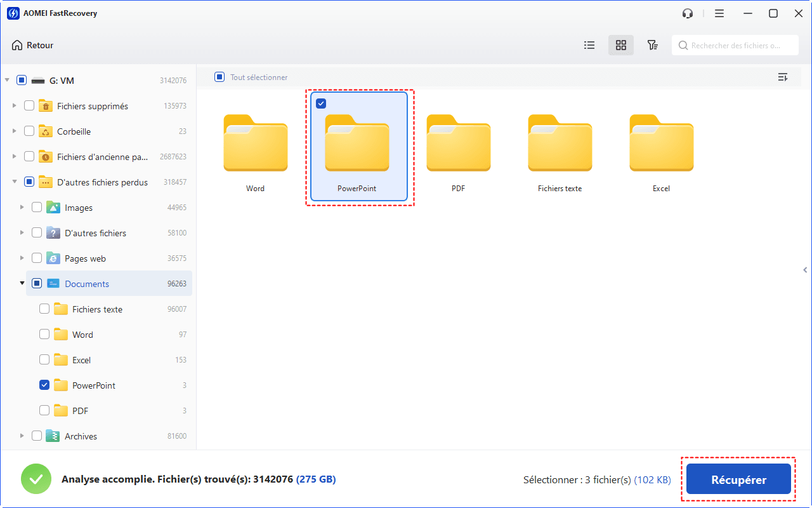This screenshot has width=812, height=508.
Task: Click the G: VM drive icon
Action: (38, 81)
